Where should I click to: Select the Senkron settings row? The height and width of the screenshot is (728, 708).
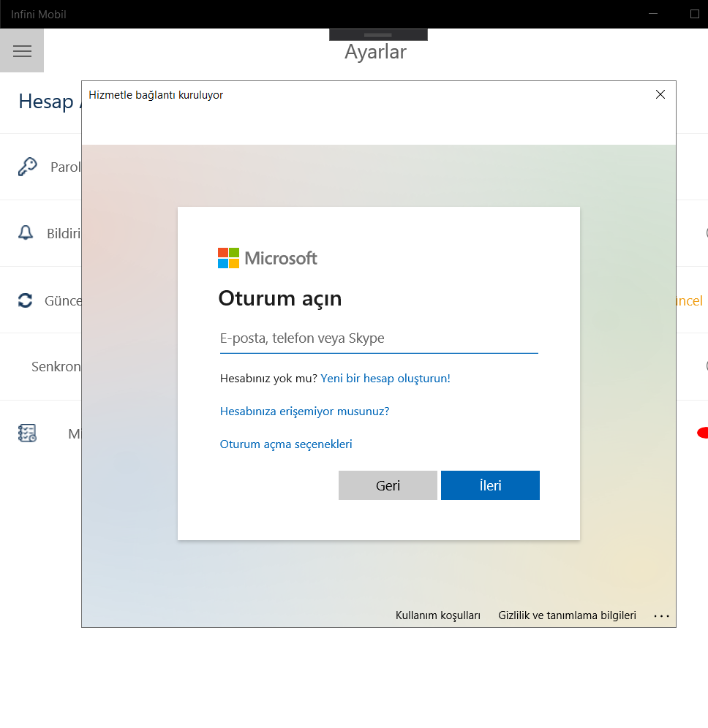[x=41, y=367]
